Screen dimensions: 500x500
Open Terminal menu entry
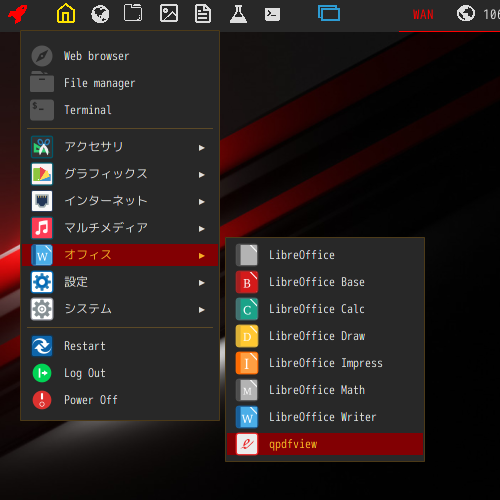tap(120, 110)
